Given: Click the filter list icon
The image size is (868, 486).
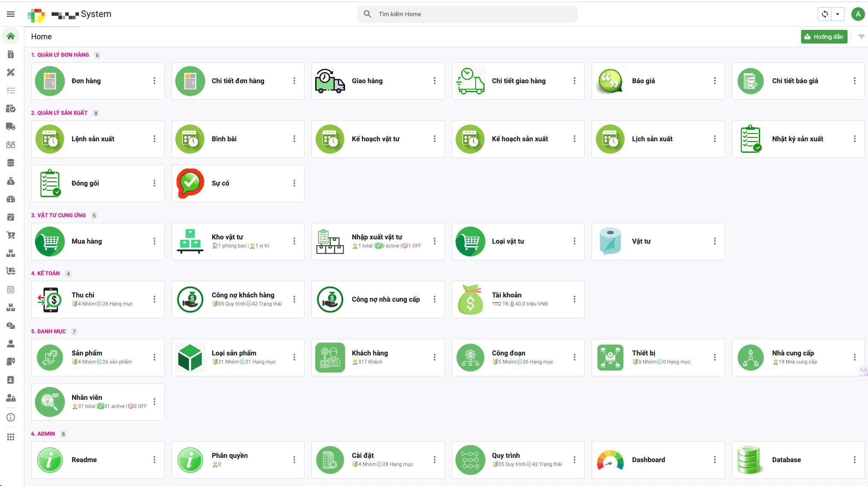Looking at the screenshot, I should [x=861, y=37].
